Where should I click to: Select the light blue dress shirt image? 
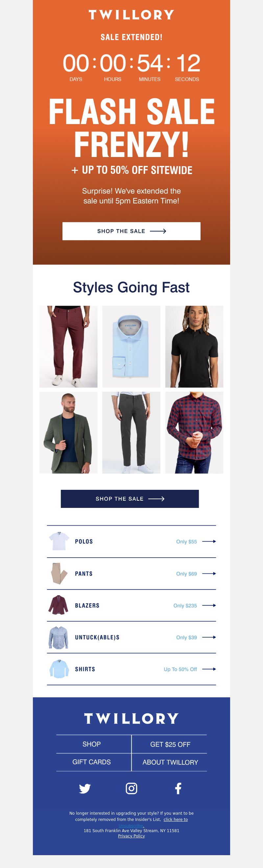pyautogui.click(x=131, y=346)
